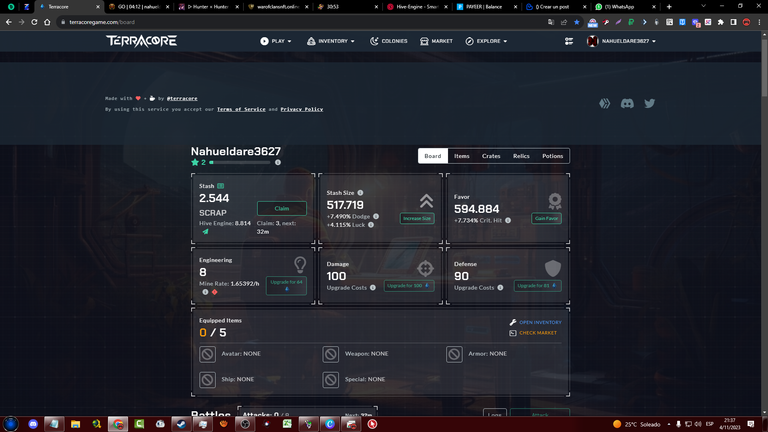Click the Gain Favor button
This screenshot has height=432, width=768.
[546, 218]
